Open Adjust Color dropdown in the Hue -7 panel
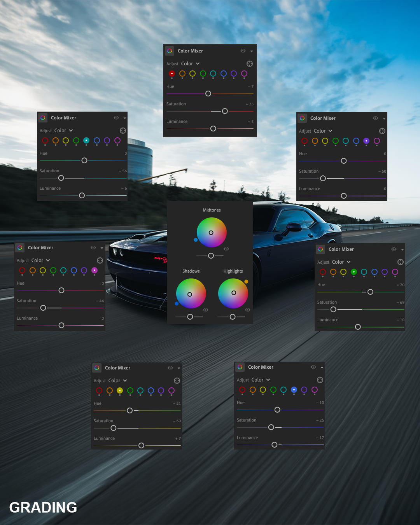420x525 pixels. pos(190,64)
